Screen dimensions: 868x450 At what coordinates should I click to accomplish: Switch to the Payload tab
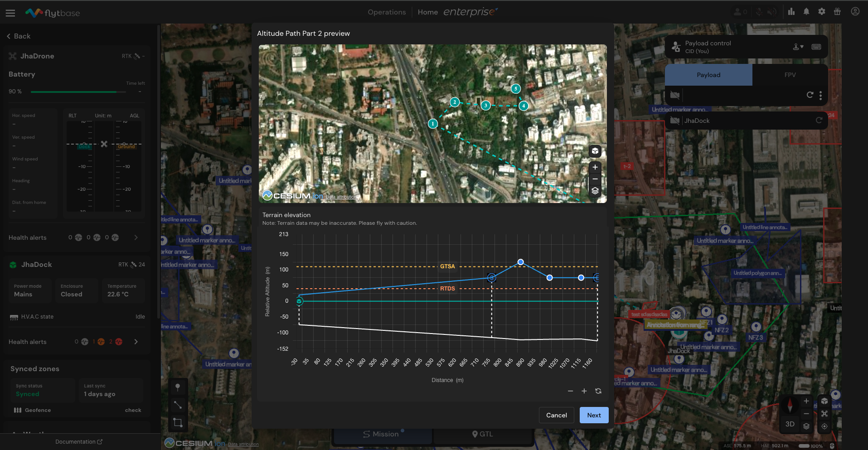(708, 75)
